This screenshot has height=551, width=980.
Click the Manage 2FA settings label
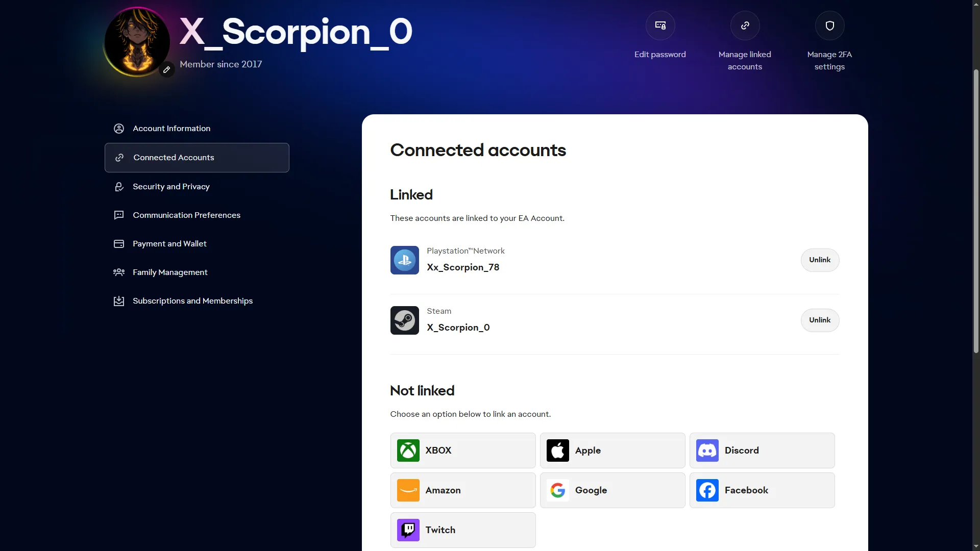(829, 61)
